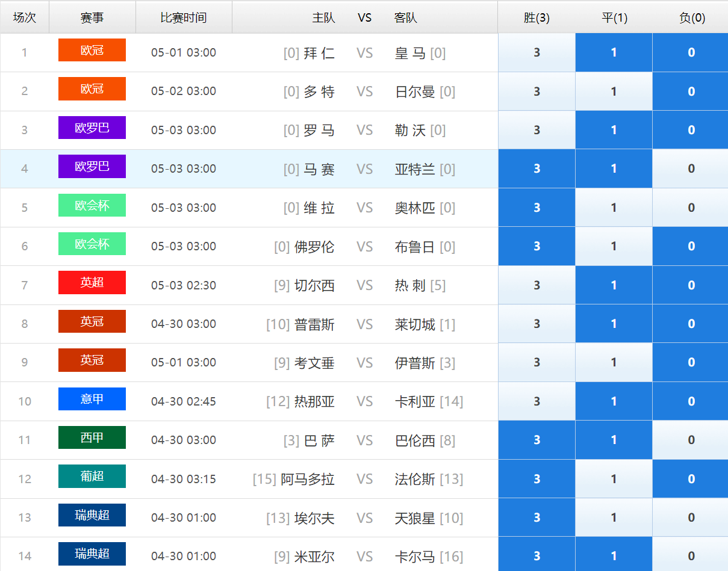Click 英冠 badge for 考文垂 match

click(92, 360)
